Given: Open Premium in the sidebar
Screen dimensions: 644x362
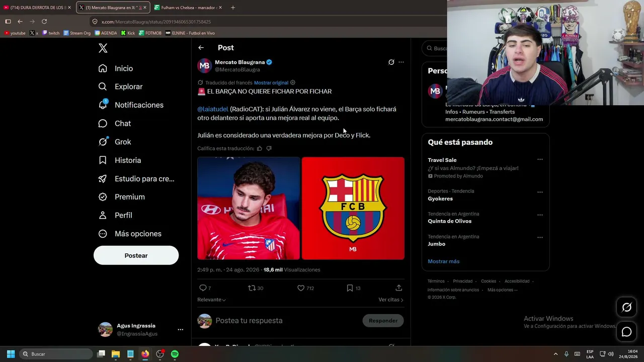Looking at the screenshot, I should pos(122,197).
